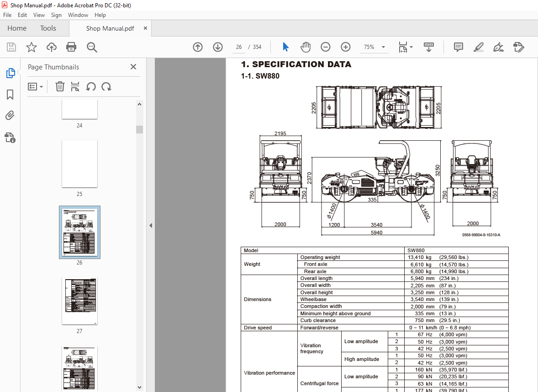Select page 25 thumbnail

pyautogui.click(x=79, y=164)
